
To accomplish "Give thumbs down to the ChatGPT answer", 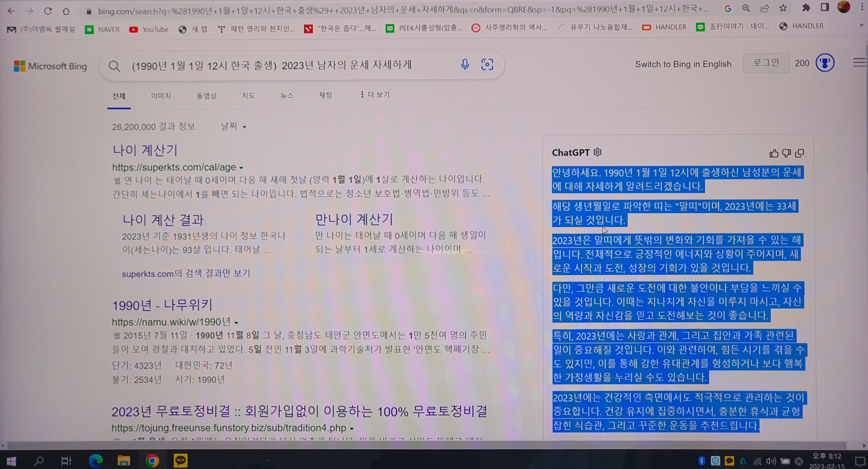I will [x=787, y=154].
